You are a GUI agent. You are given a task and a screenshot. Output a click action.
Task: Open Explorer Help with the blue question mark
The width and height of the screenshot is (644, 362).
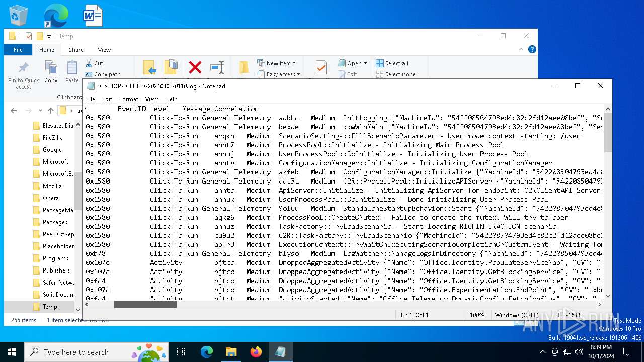click(x=532, y=49)
